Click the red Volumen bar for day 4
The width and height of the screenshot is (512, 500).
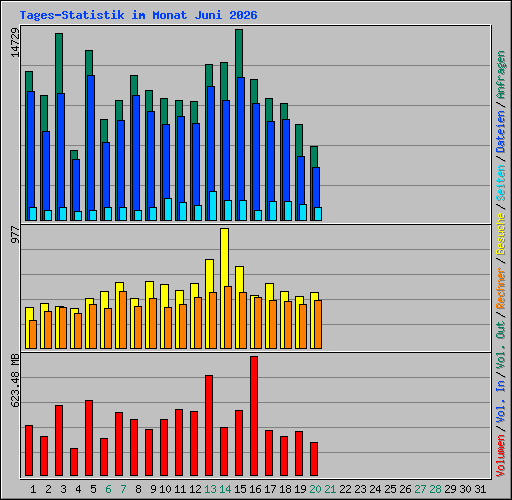74,462
